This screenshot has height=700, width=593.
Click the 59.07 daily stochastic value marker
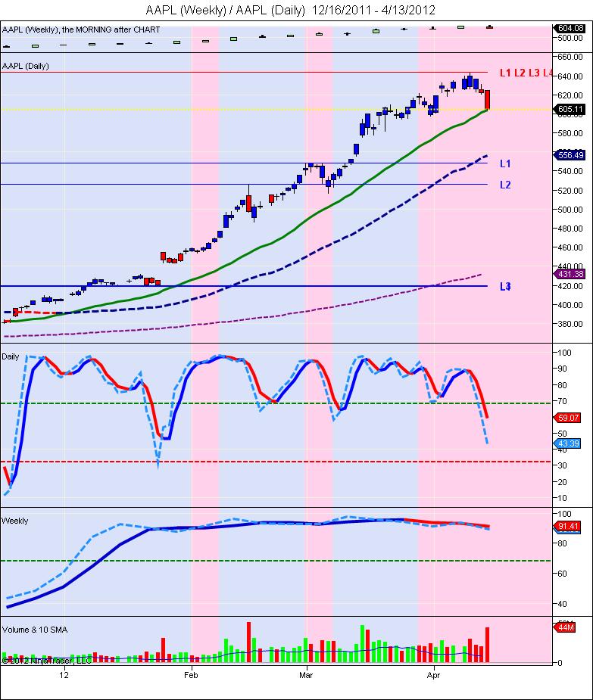click(567, 418)
